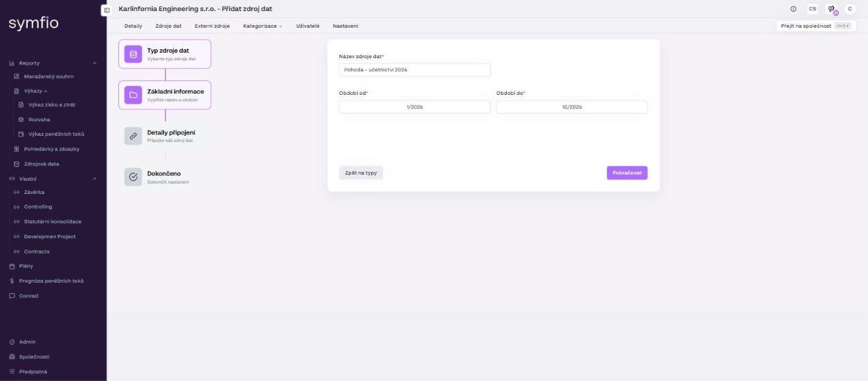Open Statutární konsolidace report
868x381 pixels.
click(x=53, y=222)
